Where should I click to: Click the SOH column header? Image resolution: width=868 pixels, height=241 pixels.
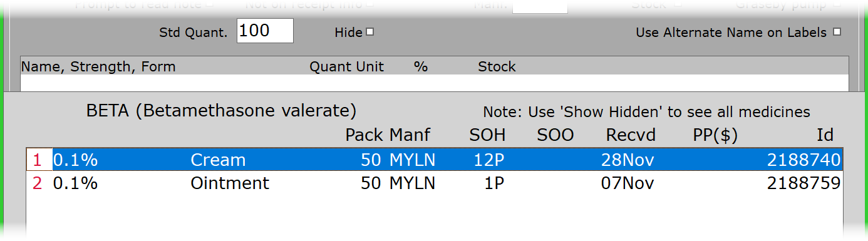(487, 135)
